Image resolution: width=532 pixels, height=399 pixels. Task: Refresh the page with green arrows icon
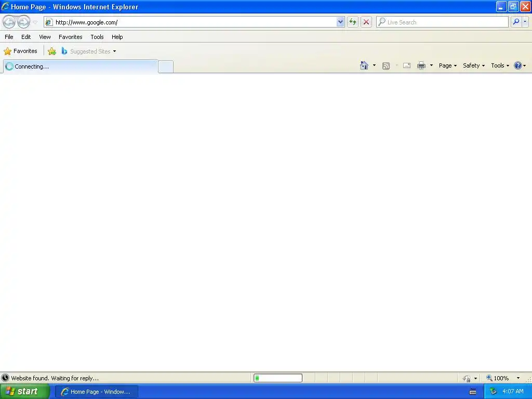[353, 22]
